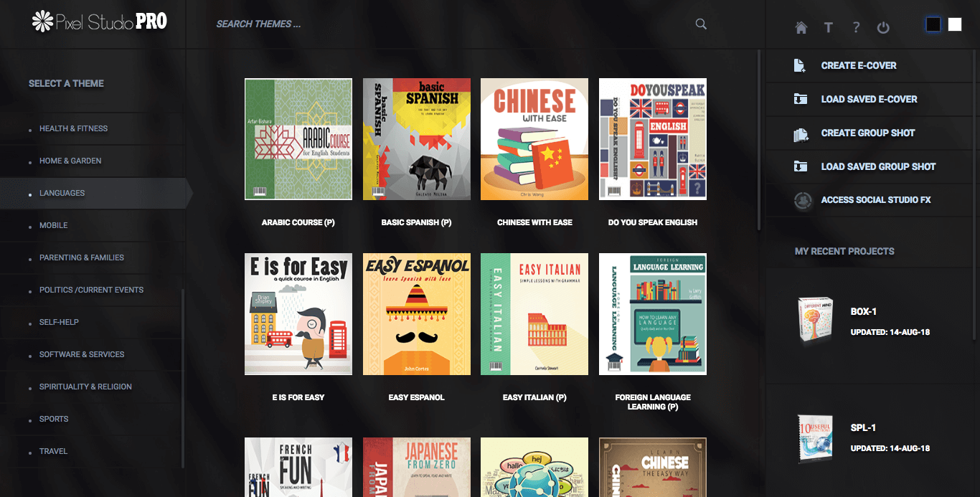Click Load Saved Group Shot link
The width and height of the screenshot is (980, 497).
(x=879, y=166)
